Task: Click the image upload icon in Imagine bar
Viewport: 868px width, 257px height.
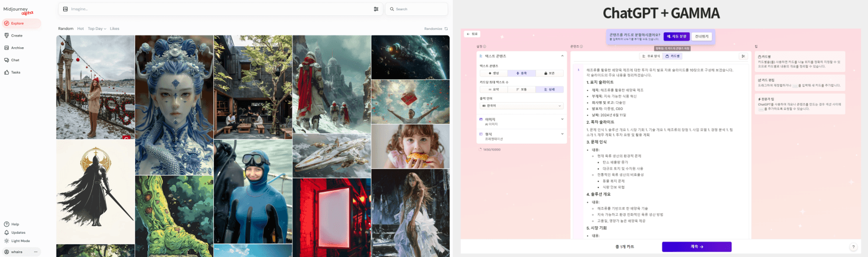Action: pyautogui.click(x=65, y=9)
